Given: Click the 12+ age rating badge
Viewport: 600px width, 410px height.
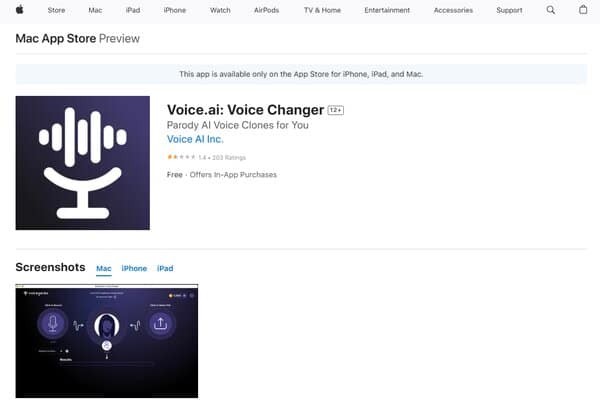Looking at the screenshot, I should [336, 110].
